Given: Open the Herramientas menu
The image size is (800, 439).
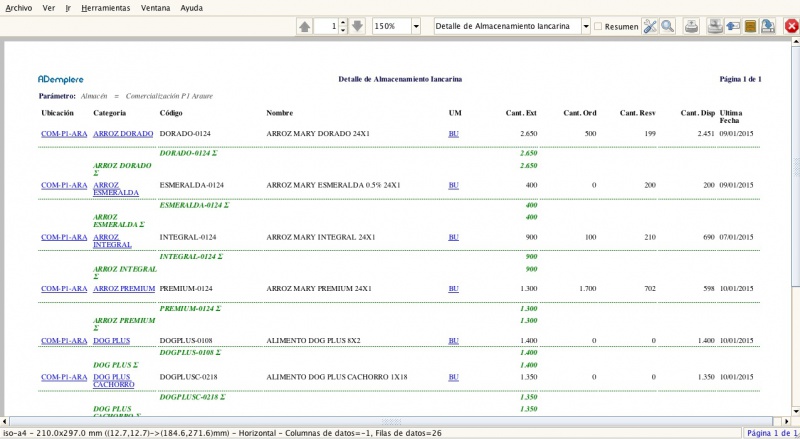Looking at the screenshot, I should 106,8.
